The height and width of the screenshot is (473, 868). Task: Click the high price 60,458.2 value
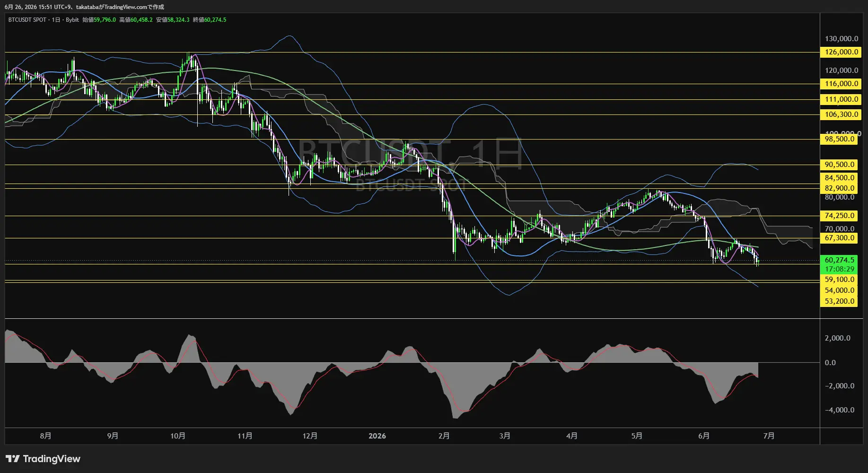[x=141, y=20]
